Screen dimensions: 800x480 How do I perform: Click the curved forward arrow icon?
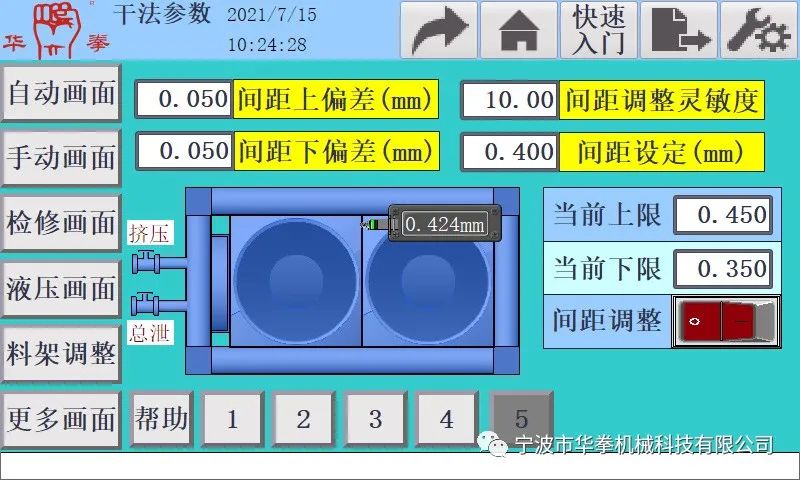click(439, 30)
